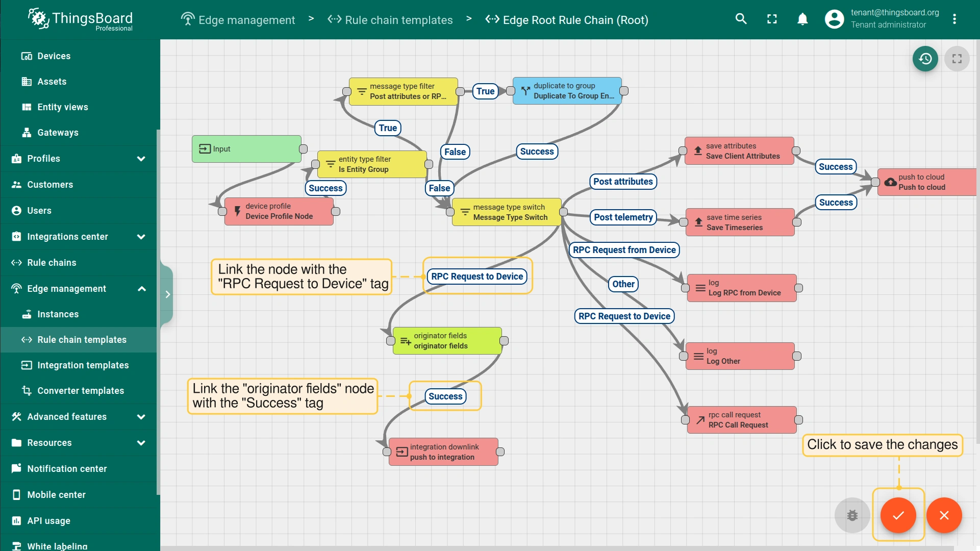Expand the rule node library side panel
Image resolution: width=980 pixels, height=551 pixels.
click(x=167, y=294)
